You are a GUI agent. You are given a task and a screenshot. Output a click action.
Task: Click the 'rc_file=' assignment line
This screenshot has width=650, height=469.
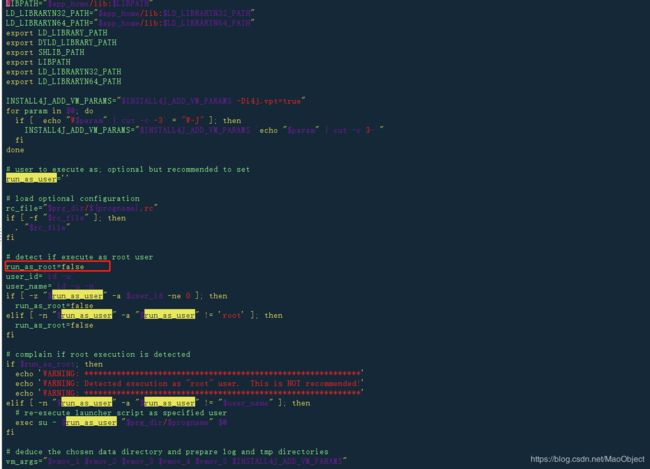point(82,208)
